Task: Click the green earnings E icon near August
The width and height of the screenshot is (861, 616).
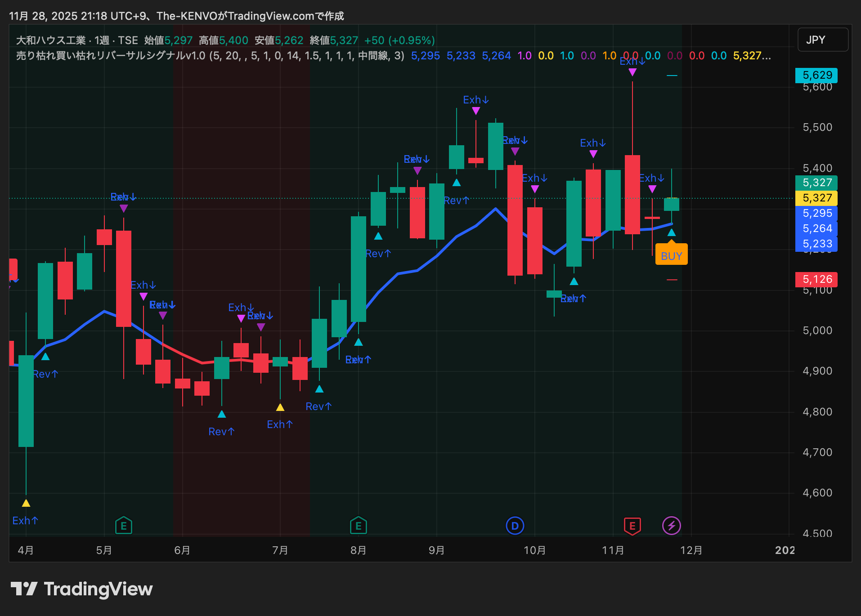Action: pos(358,525)
